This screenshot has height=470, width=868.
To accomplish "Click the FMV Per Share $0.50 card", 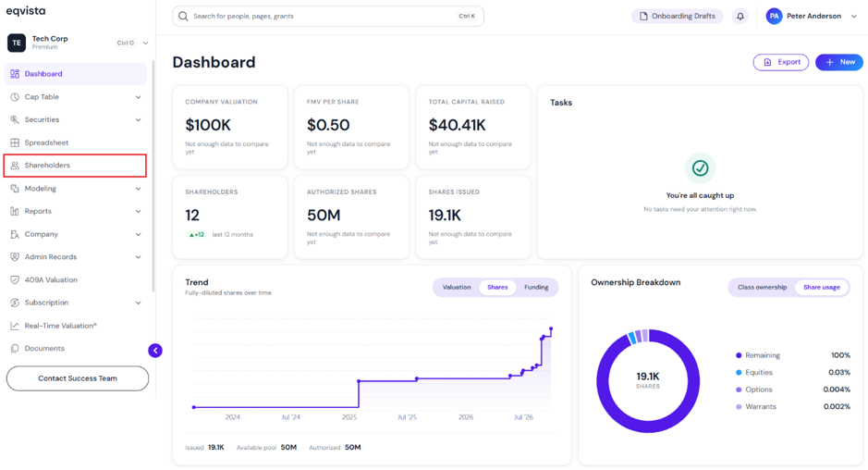I will pyautogui.click(x=351, y=127).
